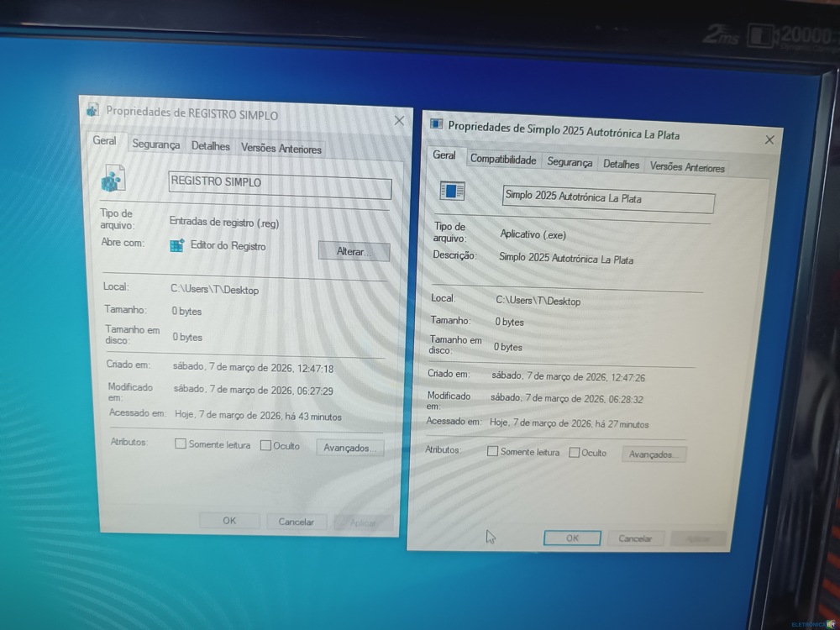This screenshot has height=630, width=840.
Task: Click title bar icon of Simplo 2025 properties
Action: 436,124
